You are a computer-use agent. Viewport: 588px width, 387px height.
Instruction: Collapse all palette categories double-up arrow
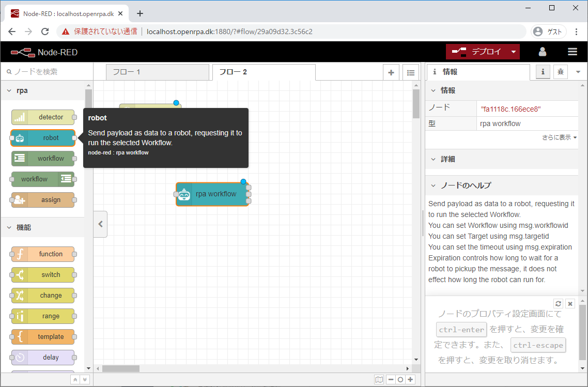coord(75,379)
